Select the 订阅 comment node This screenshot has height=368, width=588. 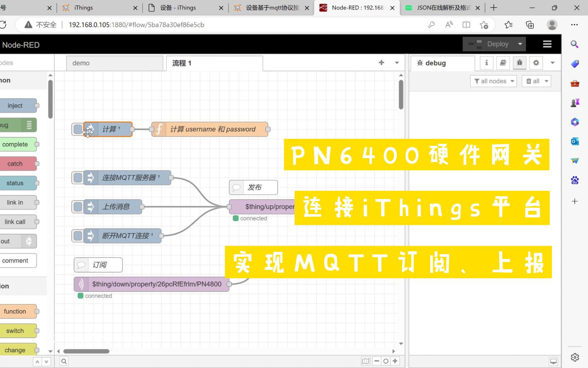tap(98, 265)
